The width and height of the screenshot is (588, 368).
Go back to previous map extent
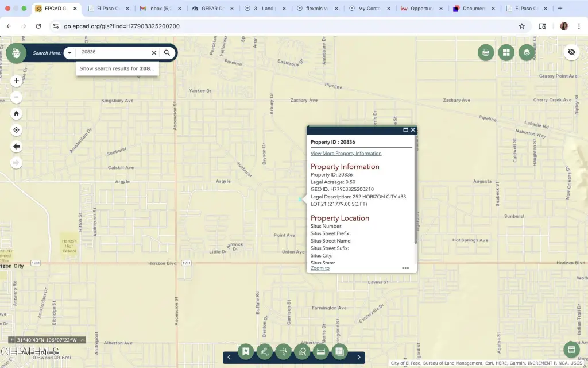click(x=16, y=147)
